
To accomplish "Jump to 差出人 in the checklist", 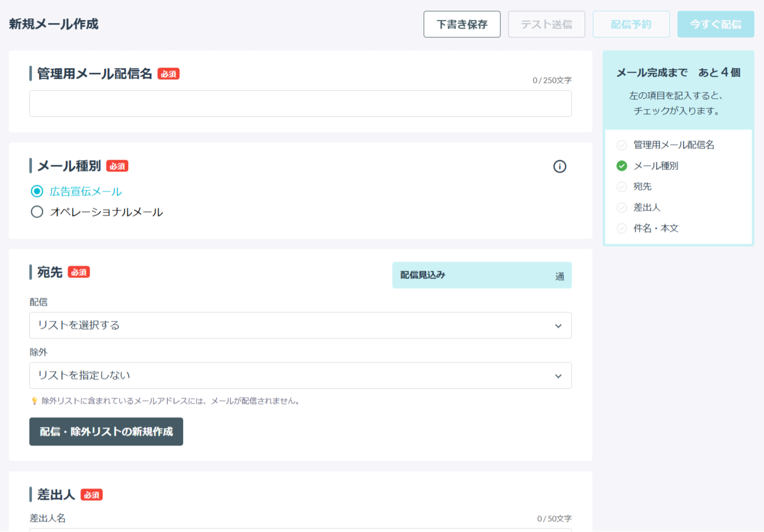I will 647,208.
